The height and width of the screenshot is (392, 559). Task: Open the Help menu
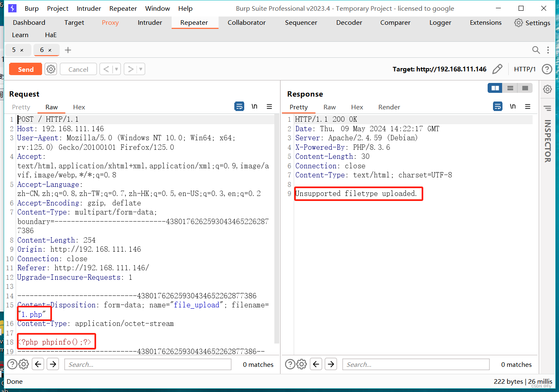coord(185,8)
